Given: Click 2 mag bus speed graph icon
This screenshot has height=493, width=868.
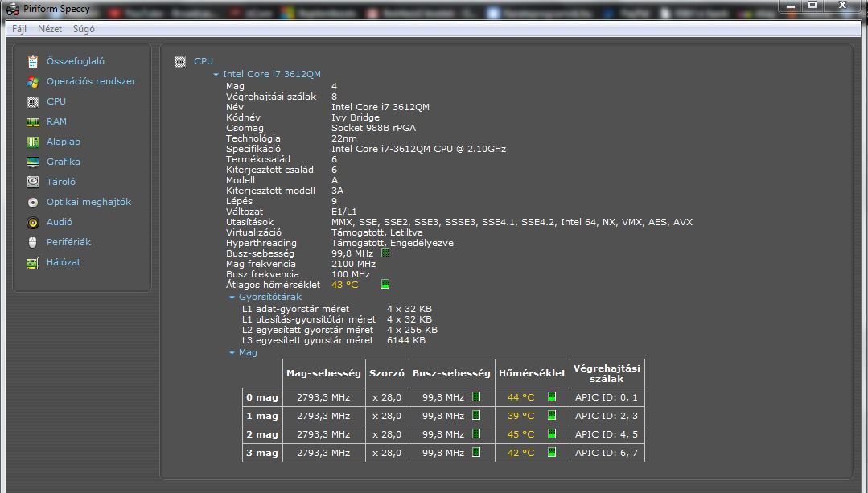Looking at the screenshot, I should coord(476,433).
